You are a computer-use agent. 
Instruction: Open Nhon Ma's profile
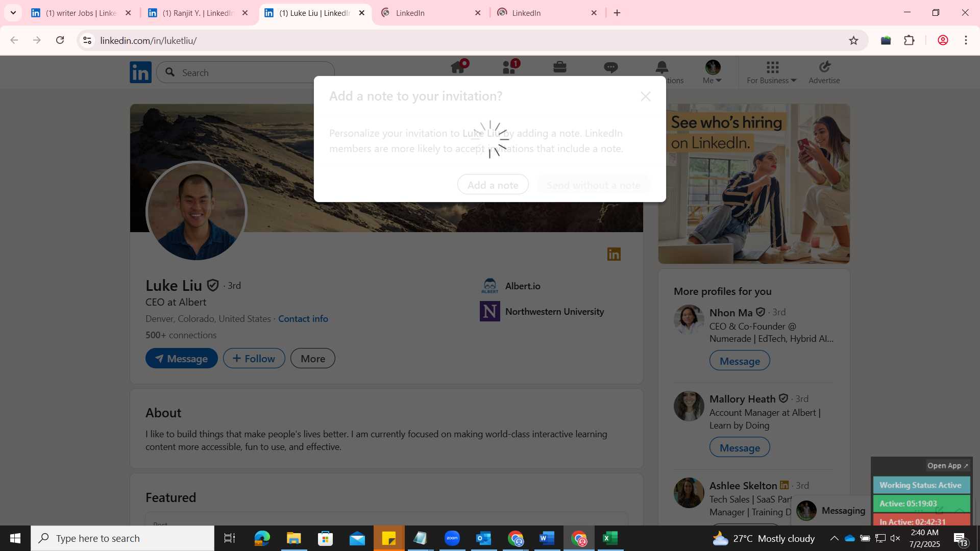click(x=731, y=312)
